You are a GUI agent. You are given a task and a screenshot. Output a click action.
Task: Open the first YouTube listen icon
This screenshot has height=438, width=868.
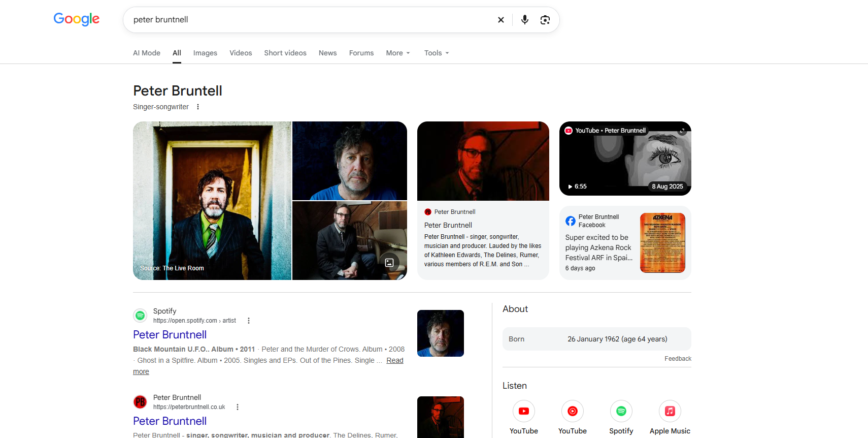[524, 411]
